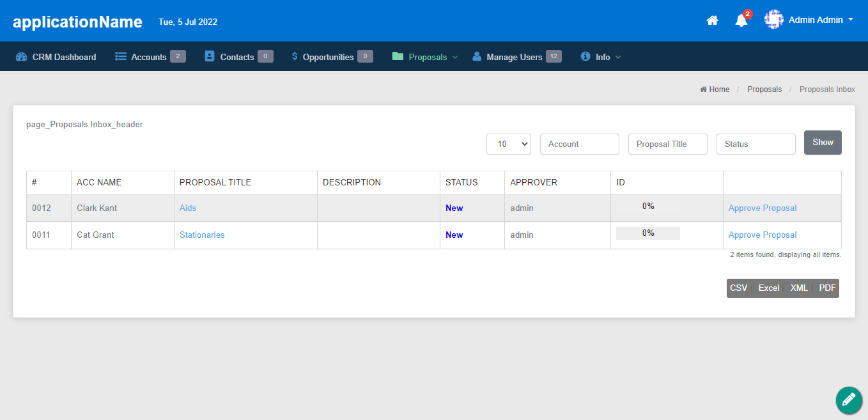Export the table as CSV
This screenshot has width=868, height=420.
pyautogui.click(x=738, y=288)
